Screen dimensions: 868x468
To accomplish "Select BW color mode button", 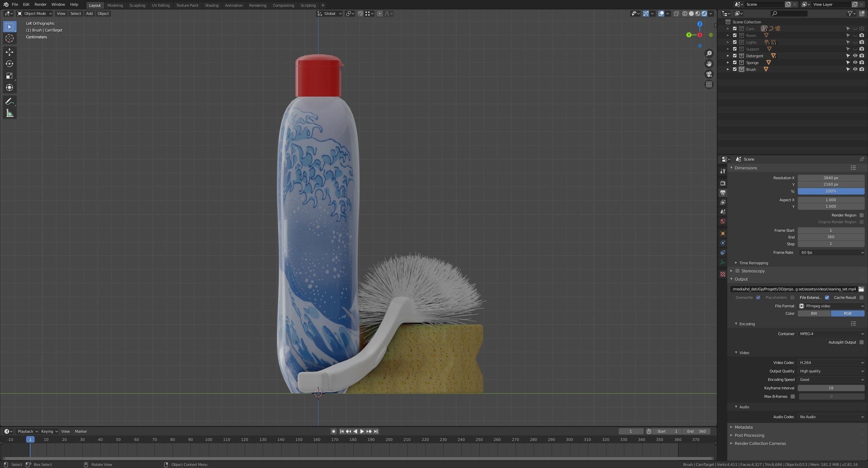I will (x=814, y=313).
